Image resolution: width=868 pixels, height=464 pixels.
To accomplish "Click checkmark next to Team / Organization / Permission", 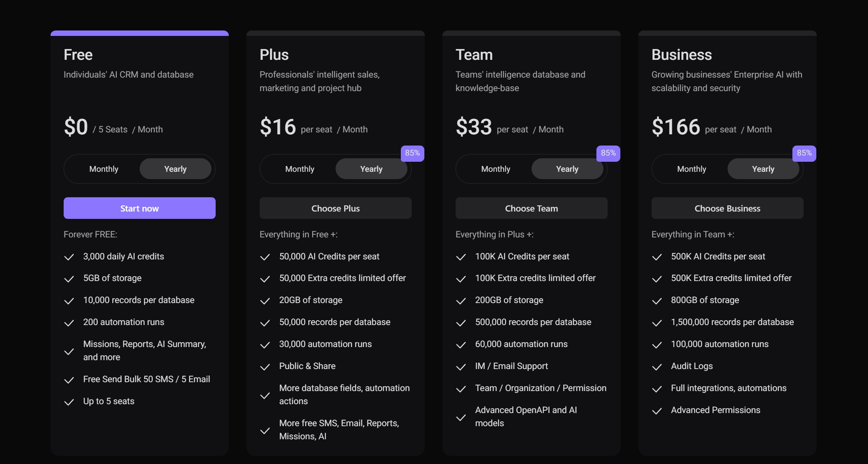I will click(x=461, y=389).
